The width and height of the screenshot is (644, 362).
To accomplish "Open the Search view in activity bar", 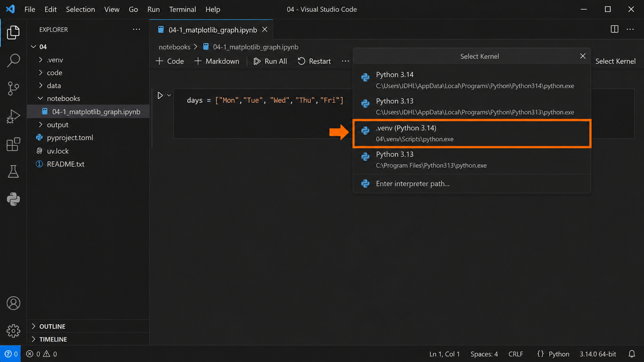I will (x=13, y=60).
